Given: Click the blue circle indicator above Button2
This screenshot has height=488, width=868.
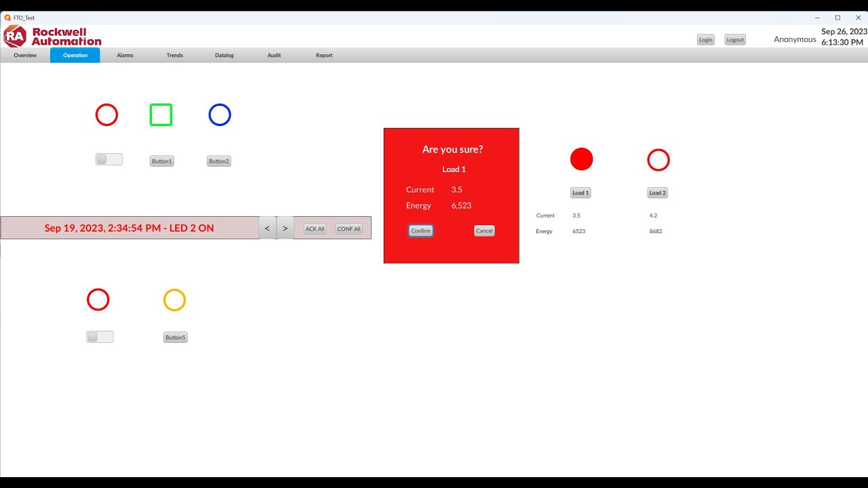Looking at the screenshot, I should 220,115.
